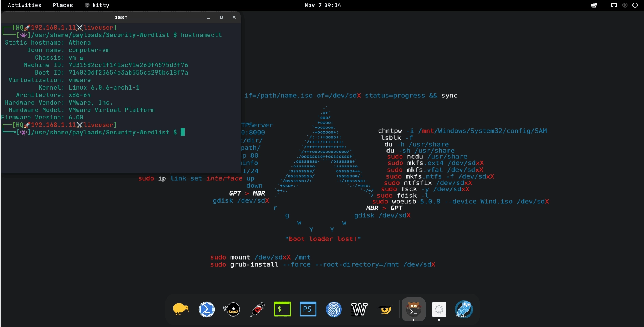
Task: Close the bash terminal window
Action: pos(234,17)
